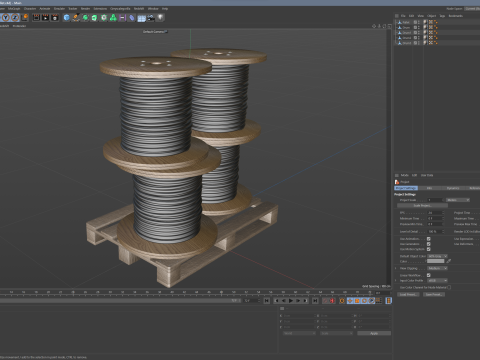Click the Save Preset button

[434, 295]
